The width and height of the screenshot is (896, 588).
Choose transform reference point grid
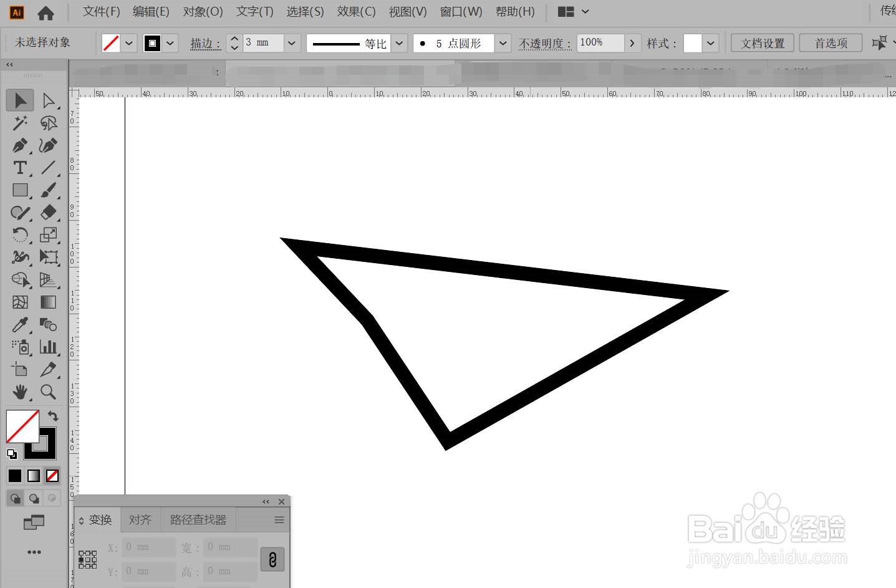87,559
